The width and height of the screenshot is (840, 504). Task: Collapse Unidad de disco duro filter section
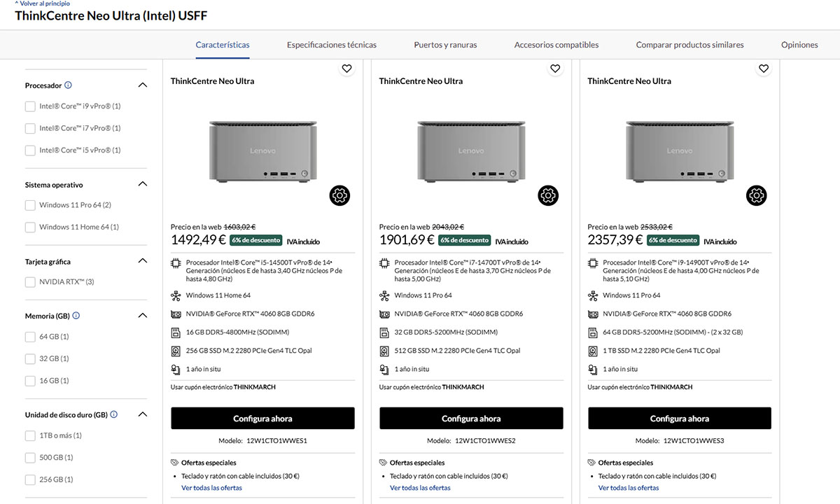pos(143,414)
